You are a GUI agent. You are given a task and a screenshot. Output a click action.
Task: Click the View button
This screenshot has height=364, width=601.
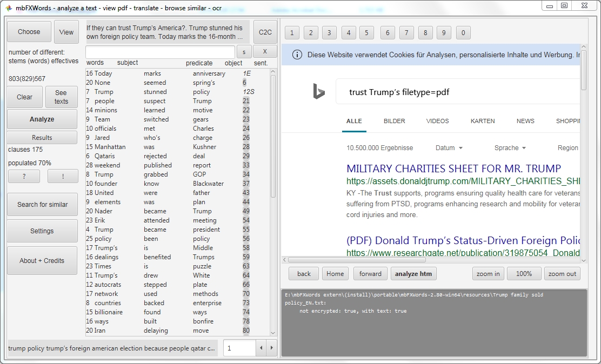click(66, 32)
